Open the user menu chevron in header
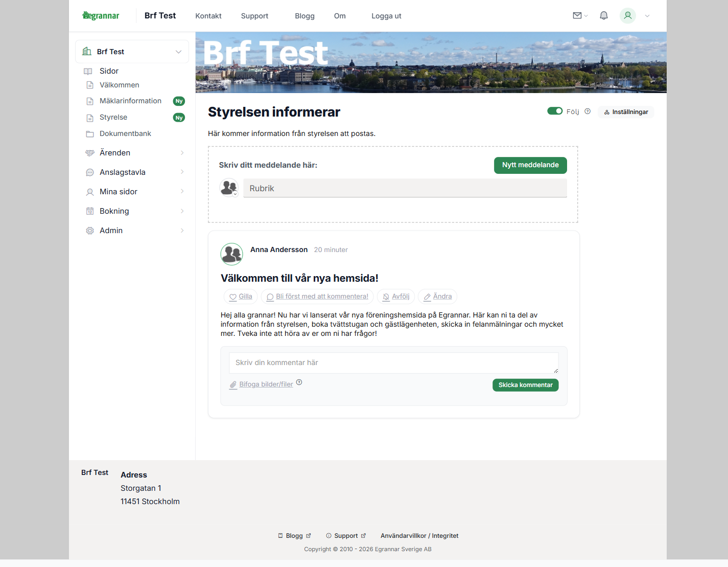This screenshot has height=567, width=728. point(647,16)
